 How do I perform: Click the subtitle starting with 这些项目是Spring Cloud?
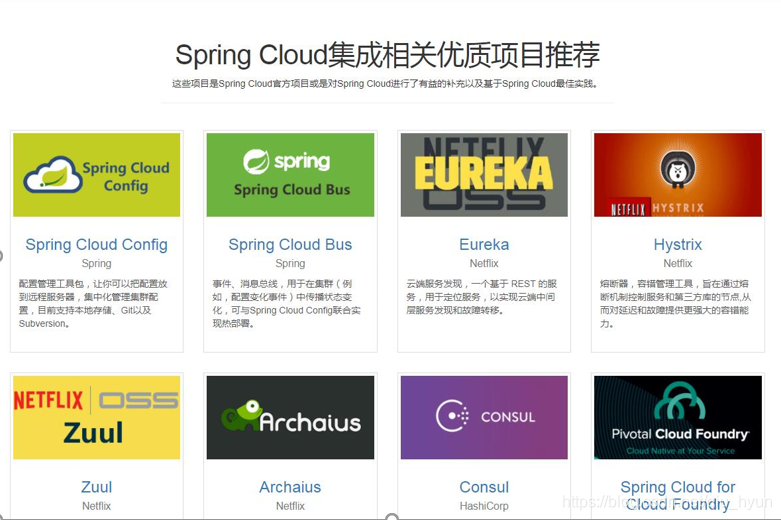pyautogui.click(x=385, y=84)
